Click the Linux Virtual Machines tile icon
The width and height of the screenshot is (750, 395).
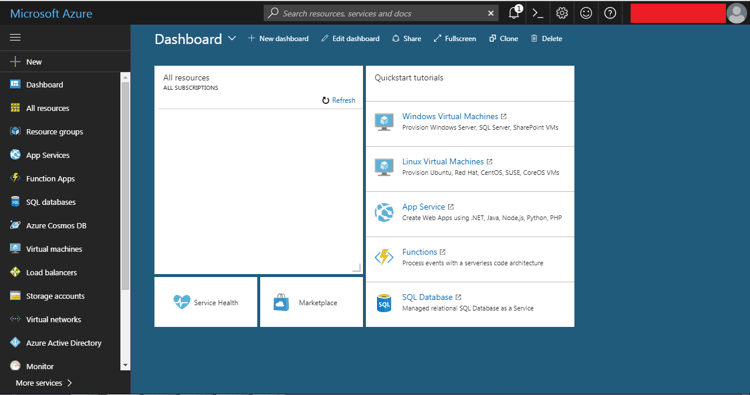tap(384, 167)
